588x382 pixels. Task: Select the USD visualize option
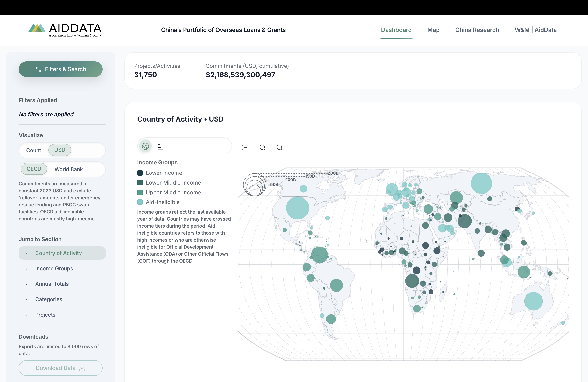click(x=60, y=150)
